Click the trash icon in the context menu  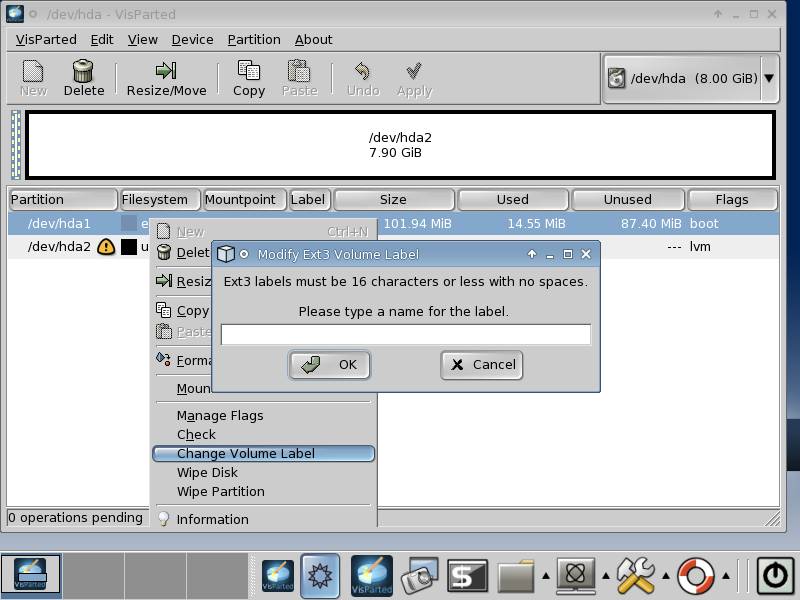click(x=164, y=252)
